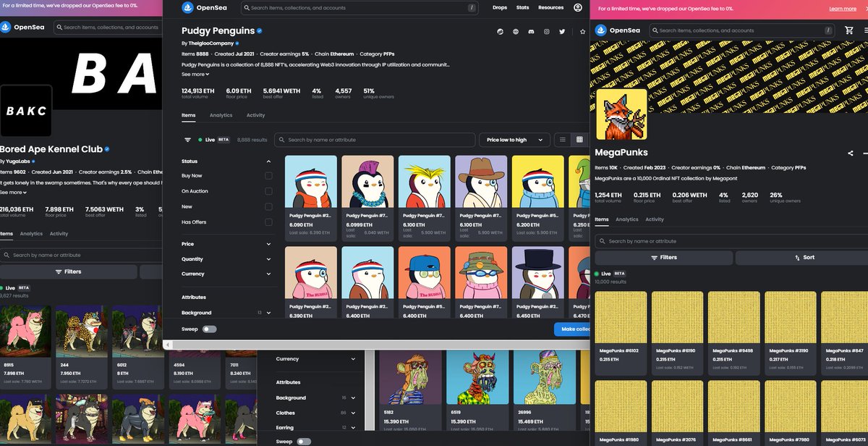The width and height of the screenshot is (868, 446).
Task: Switch to Activity tab in Bored Ape Kennel Club window
Action: [x=59, y=234]
